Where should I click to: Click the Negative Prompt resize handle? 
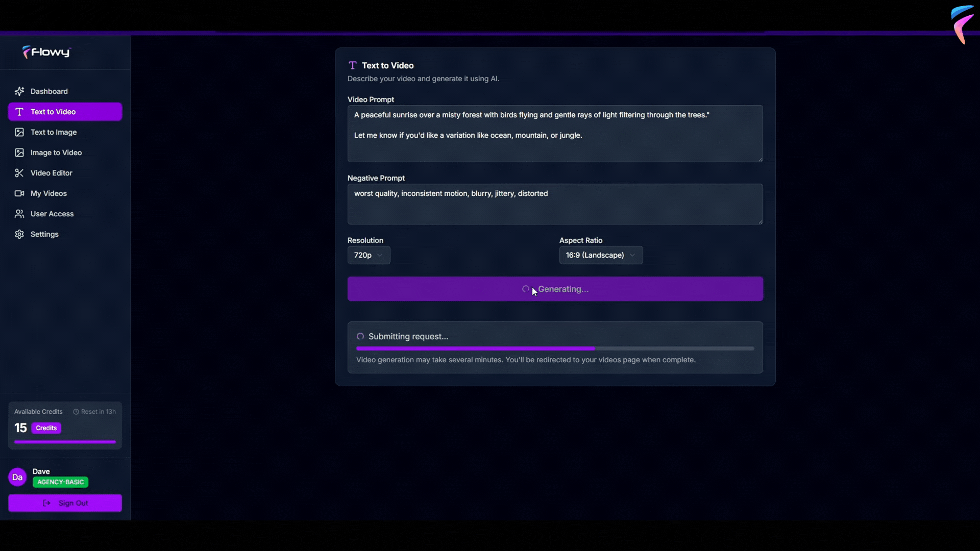click(760, 221)
